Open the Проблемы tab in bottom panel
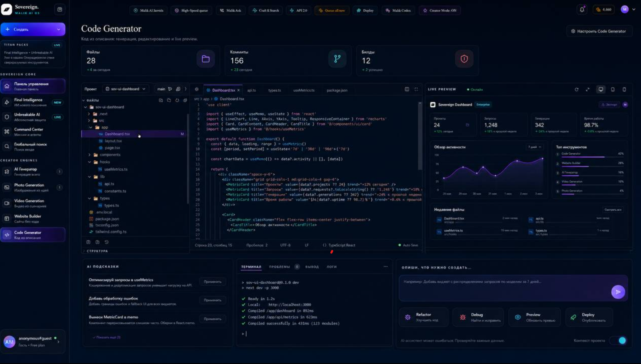641x364 pixels. click(x=284, y=267)
